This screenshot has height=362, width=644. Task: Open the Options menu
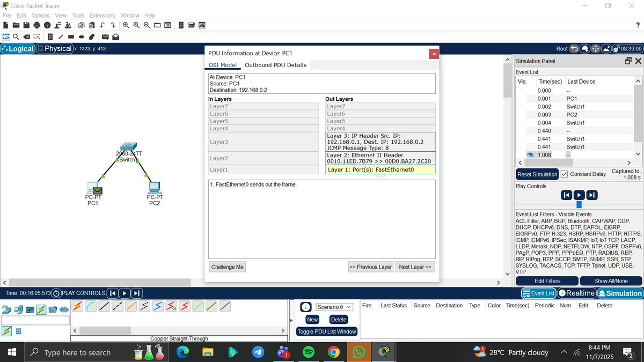tap(40, 16)
